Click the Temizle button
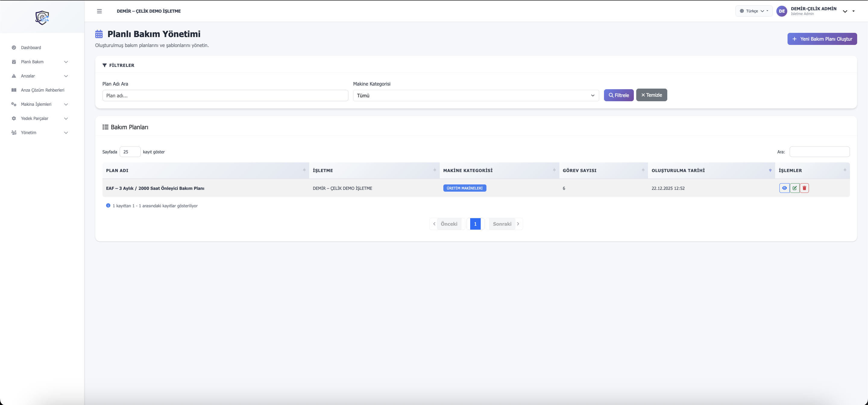This screenshot has height=405, width=868. 651,95
